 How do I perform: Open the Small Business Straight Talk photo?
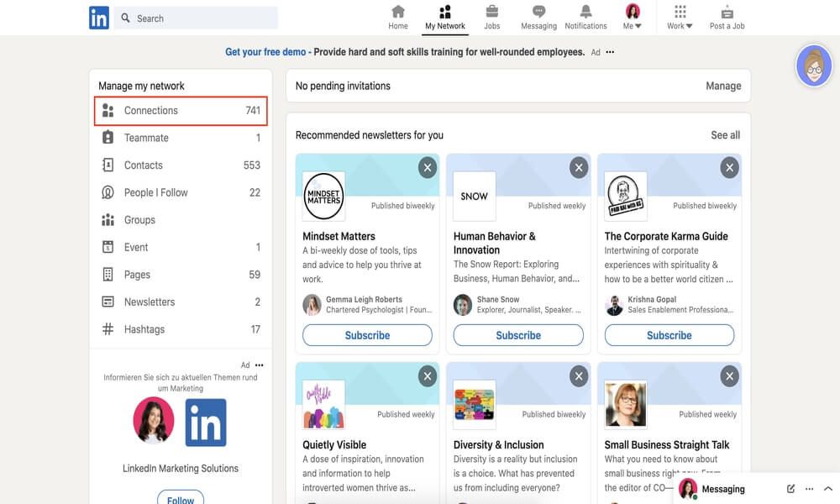coord(626,404)
